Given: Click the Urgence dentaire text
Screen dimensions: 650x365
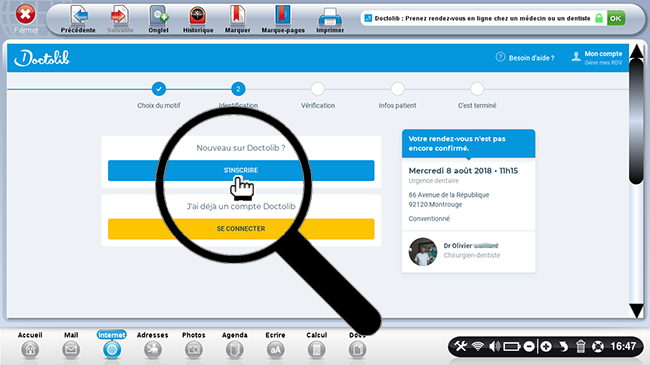Looking at the screenshot, I should 434,181.
